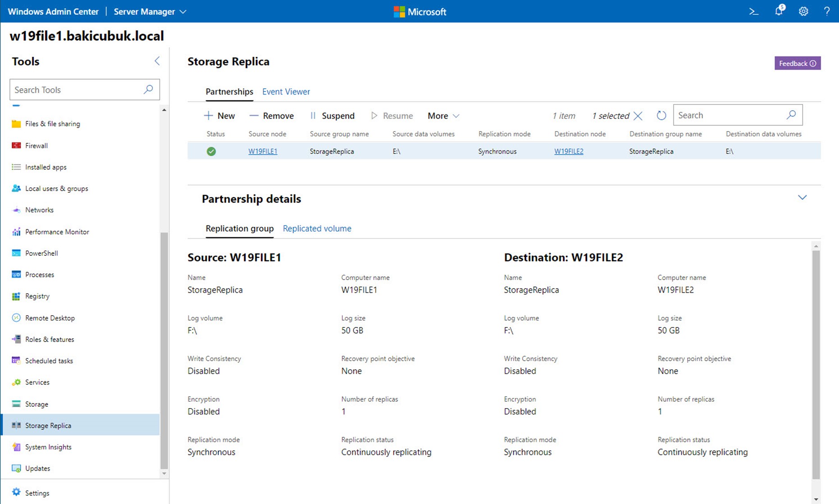Click the Resume button
The height and width of the screenshot is (504, 839).
pyautogui.click(x=392, y=116)
